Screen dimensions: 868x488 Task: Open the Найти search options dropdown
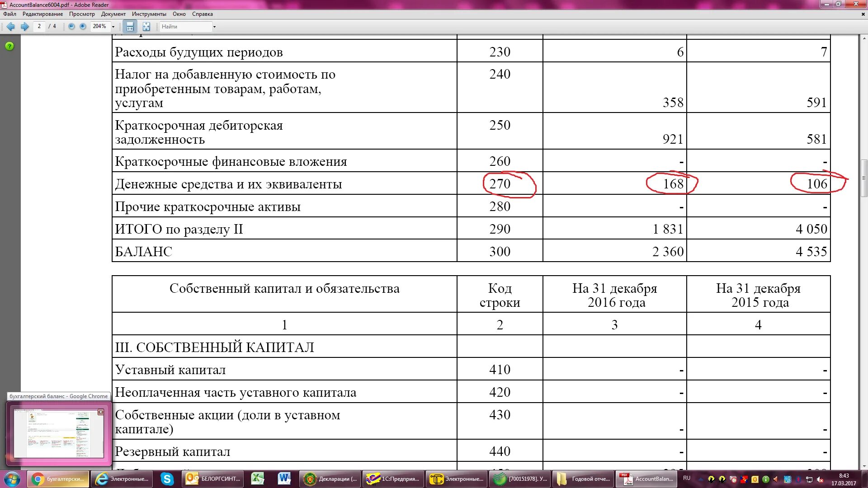coord(214,27)
